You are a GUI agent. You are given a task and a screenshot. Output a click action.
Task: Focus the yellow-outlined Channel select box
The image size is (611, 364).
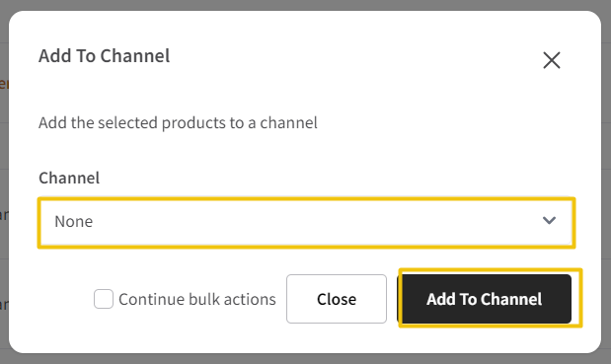[x=306, y=223]
